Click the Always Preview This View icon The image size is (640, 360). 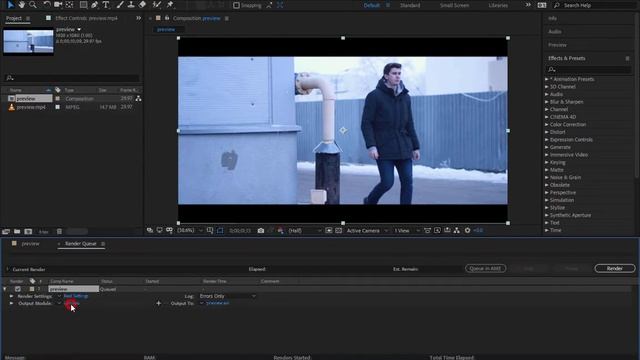(150, 231)
